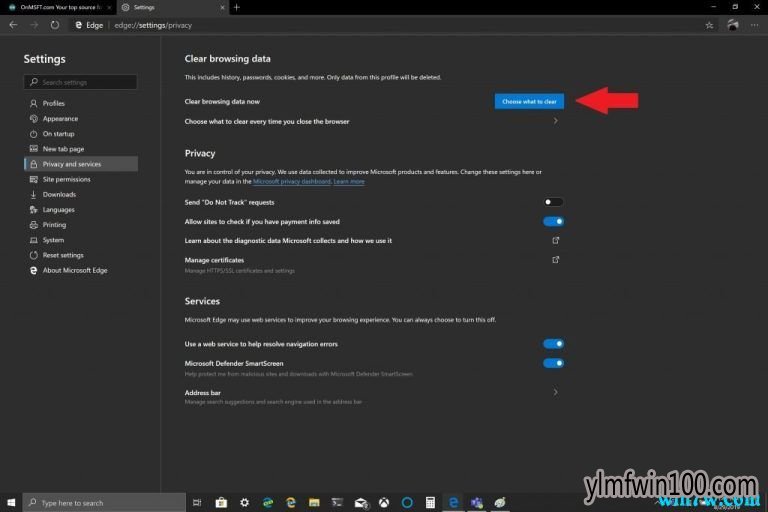The height and width of the screenshot is (512, 768).
Task: Open Settings gear in taskbar
Action: click(244, 503)
